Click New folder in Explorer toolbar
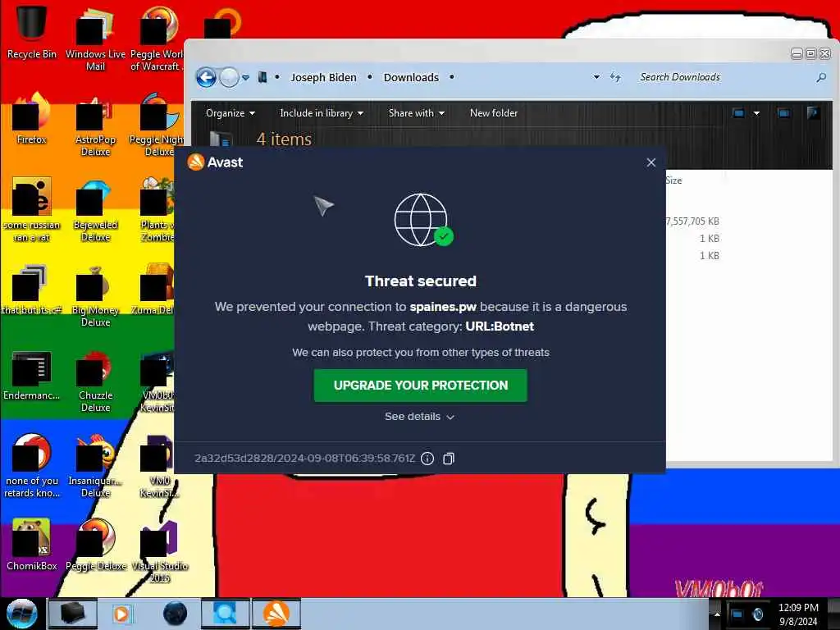The width and height of the screenshot is (840, 630). 493,113
